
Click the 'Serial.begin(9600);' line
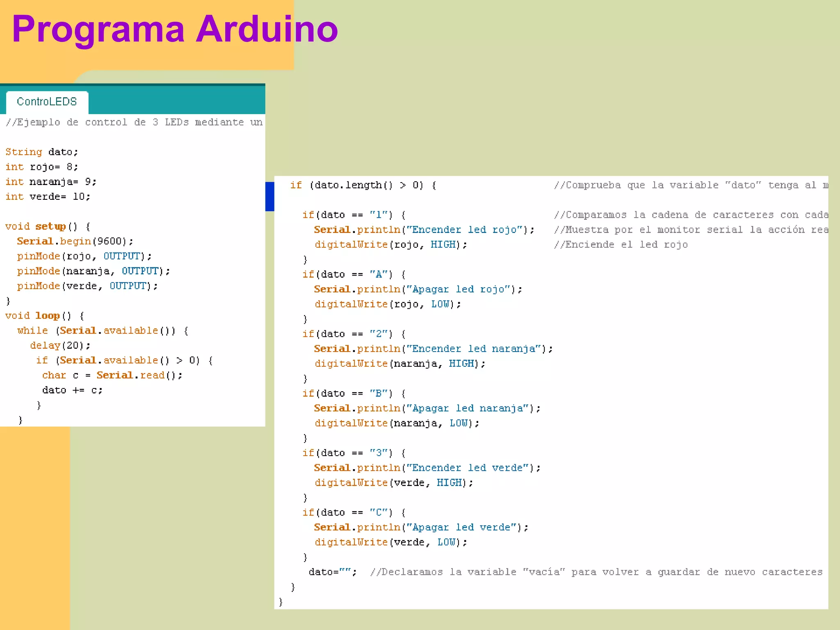pos(75,241)
